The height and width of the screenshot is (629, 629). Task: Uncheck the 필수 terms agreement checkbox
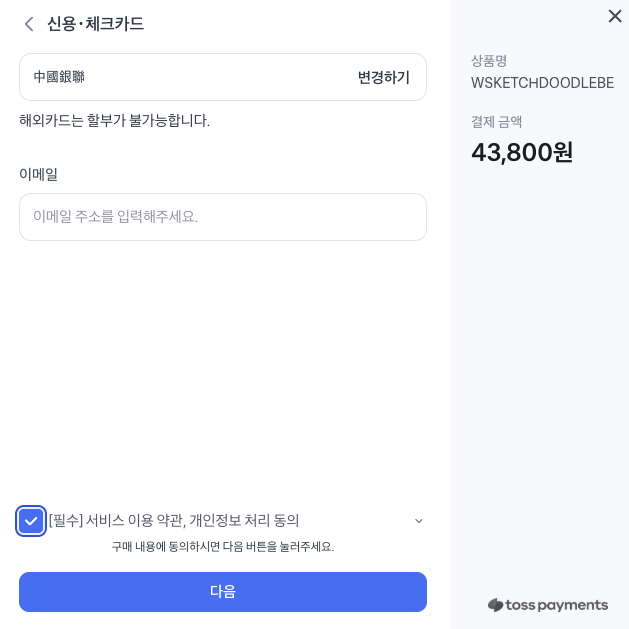click(x=31, y=521)
